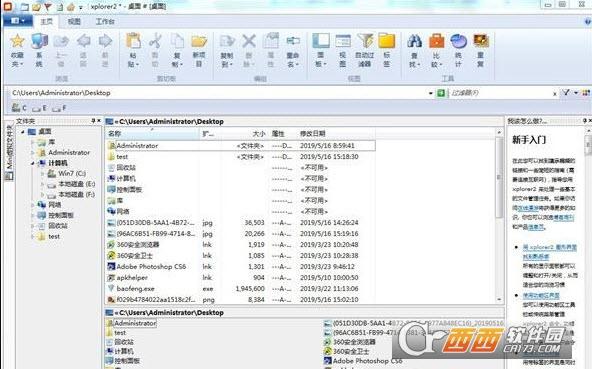This screenshot has width=592, height=369.
Task: Expand the 库 node in folder tree
Action: [x=32, y=142]
